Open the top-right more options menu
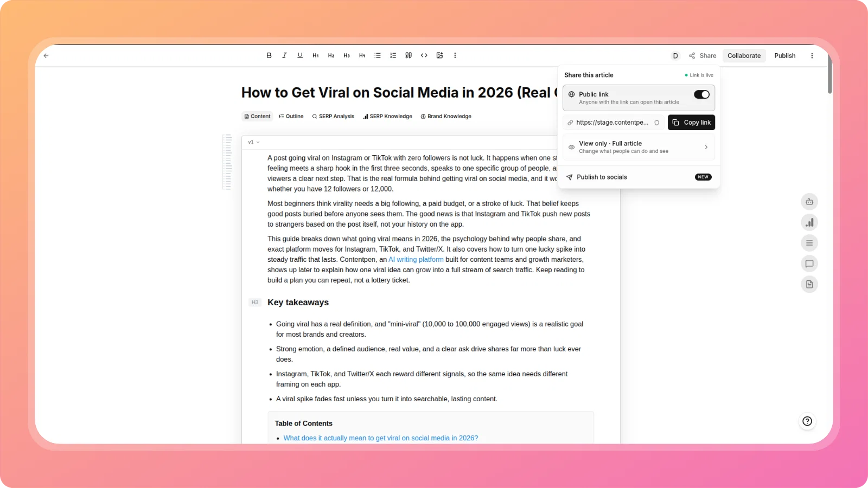Image resolution: width=868 pixels, height=488 pixels. click(x=812, y=56)
